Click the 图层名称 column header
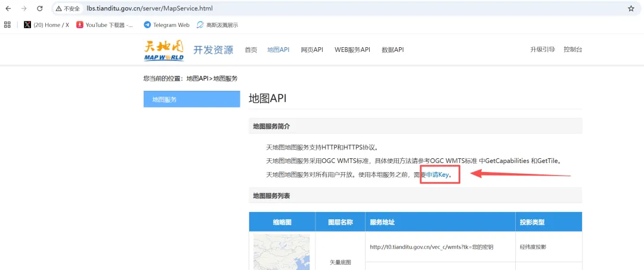The width and height of the screenshot is (644, 270). 340,222
